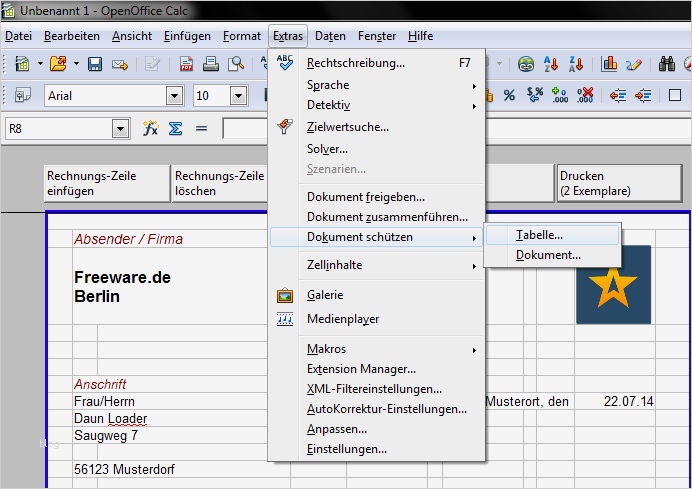The width and height of the screenshot is (692, 489).
Task: Choose Anpassen... from Extras menu
Action: coord(377,429)
